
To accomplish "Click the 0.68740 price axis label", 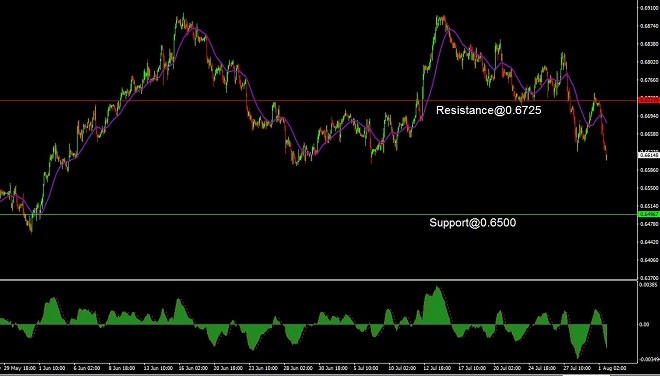I will [x=649, y=25].
